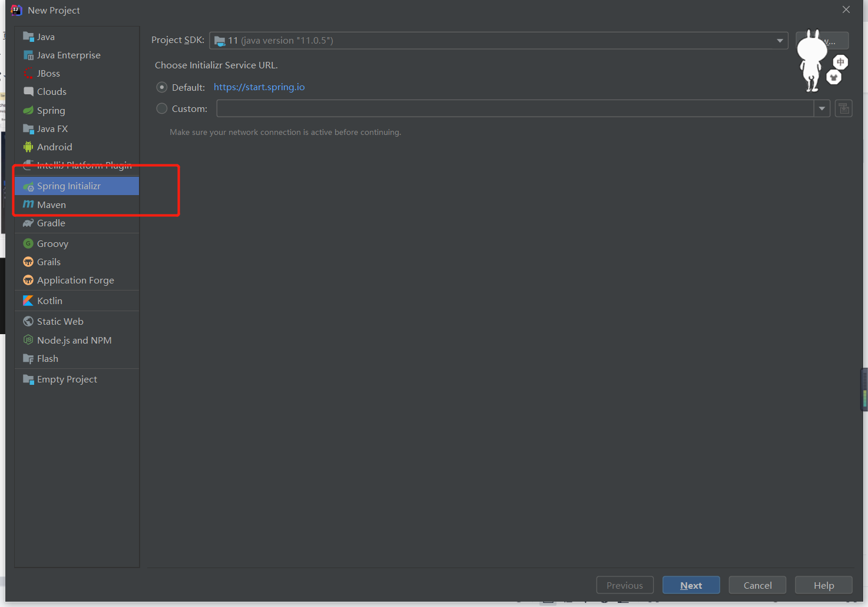Click the Groovy green G icon
The width and height of the screenshot is (868, 607).
point(28,243)
